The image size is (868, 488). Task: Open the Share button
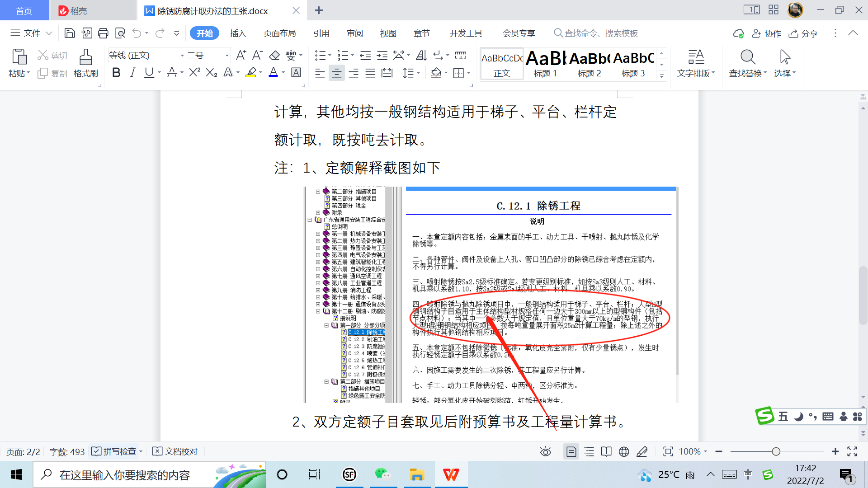803,33
